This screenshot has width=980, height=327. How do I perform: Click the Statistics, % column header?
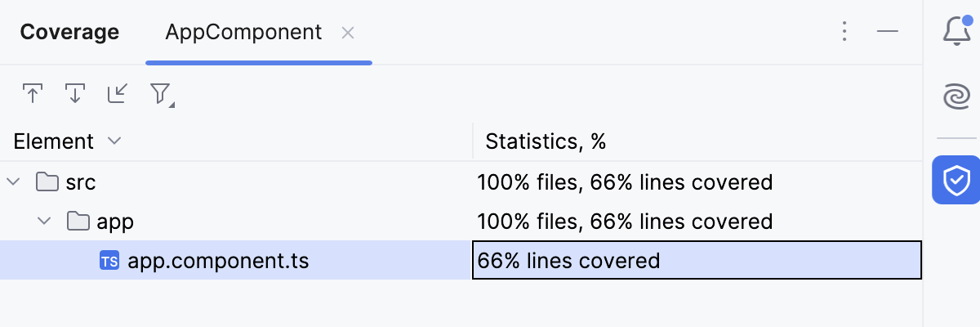point(546,141)
